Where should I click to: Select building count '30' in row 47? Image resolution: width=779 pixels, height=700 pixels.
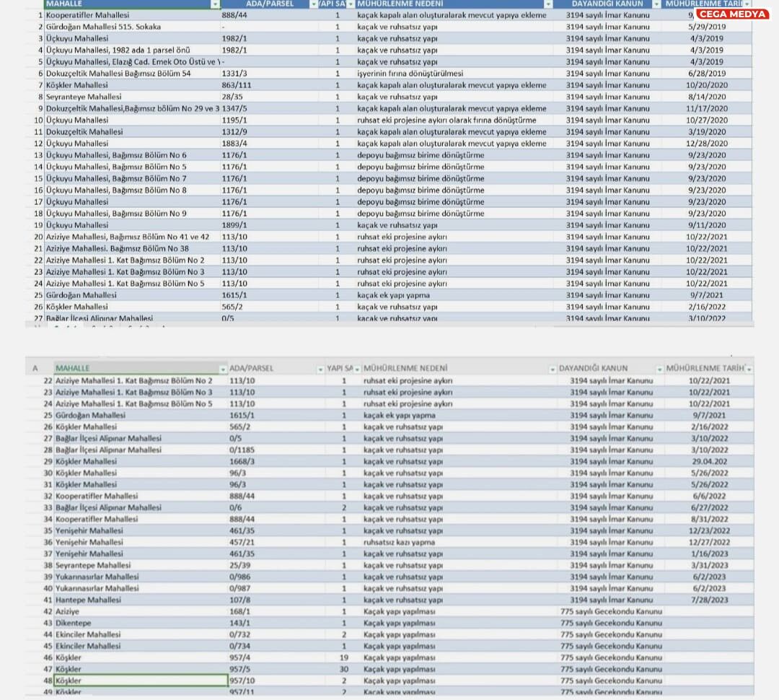click(x=344, y=670)
